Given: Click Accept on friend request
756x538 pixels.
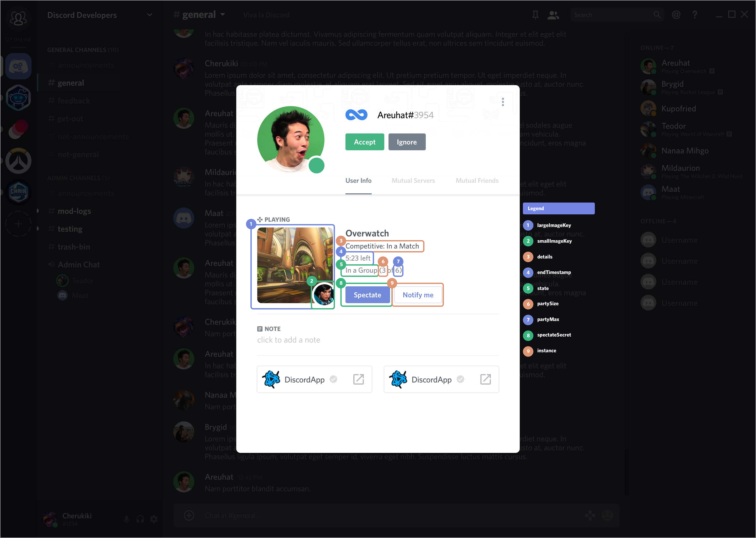Looking at the screenshot, I should 364,142.
